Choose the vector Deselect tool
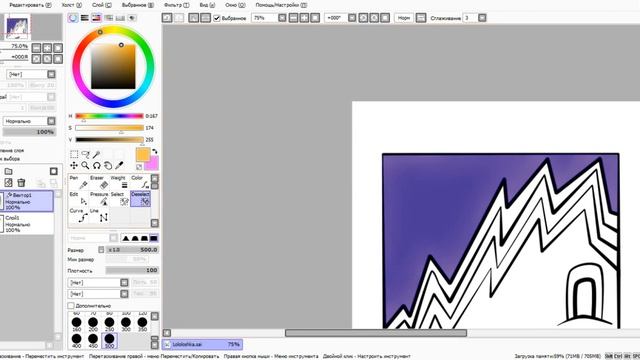This screenshot has height=360, width=640. 140,199
